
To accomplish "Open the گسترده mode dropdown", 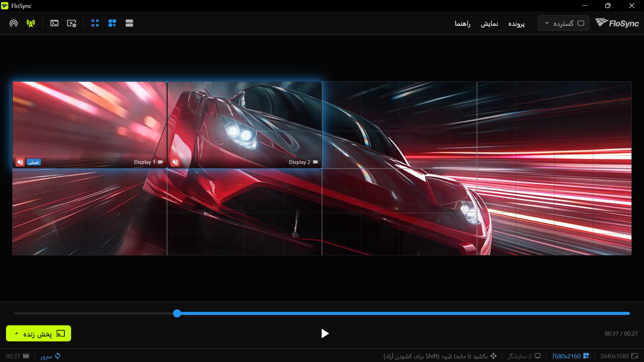I will [563, 23].
